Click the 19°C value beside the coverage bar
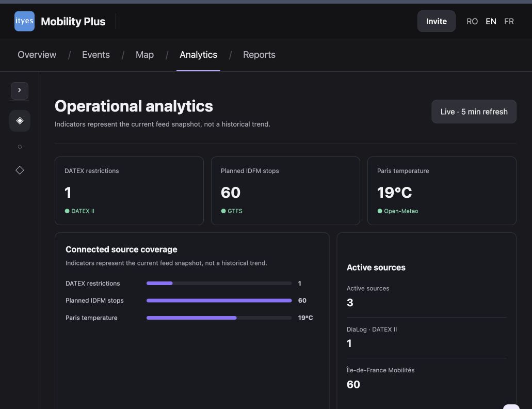The height and width of the screenshot is (409, 532). click(x=305, y=318)
